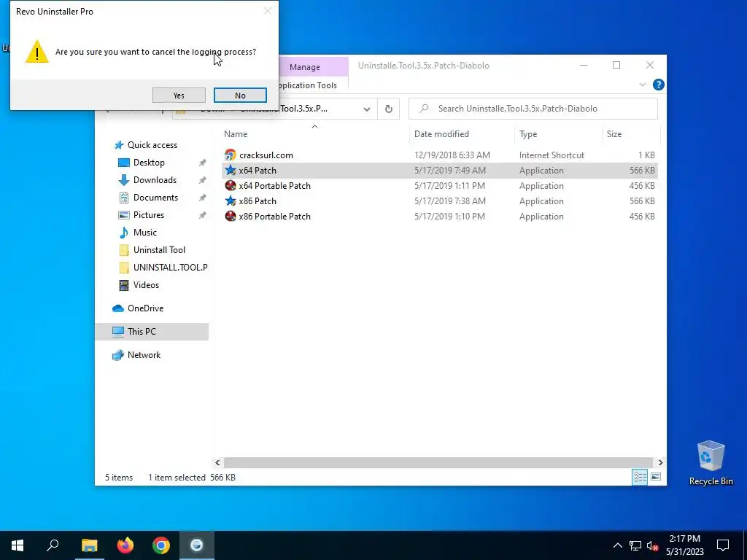
Task: Select the x86 Portable Patch icon
Action: click(230, 216)
